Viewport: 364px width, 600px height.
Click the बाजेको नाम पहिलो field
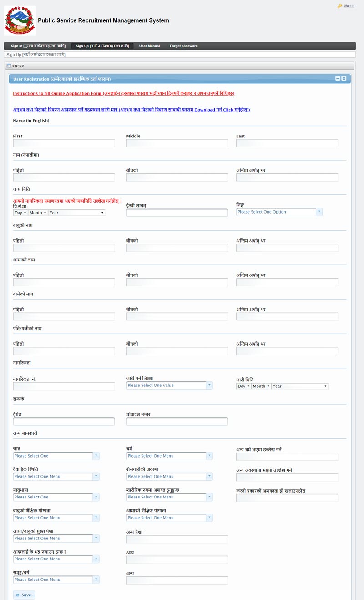(x=64, y=316)
